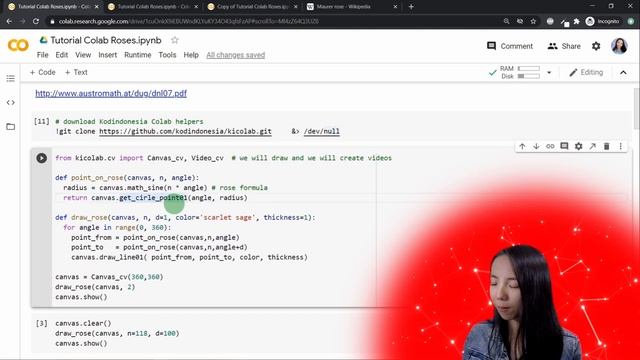Click the Comment button
Screen dimensions: 640x360
tap(510, 46)
